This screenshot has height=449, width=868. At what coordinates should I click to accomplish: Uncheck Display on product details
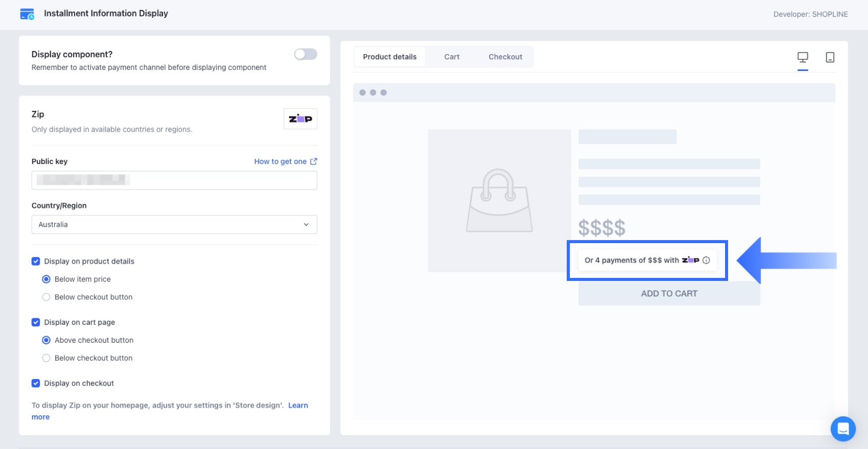pyautogui.click(x=36, y=261)
